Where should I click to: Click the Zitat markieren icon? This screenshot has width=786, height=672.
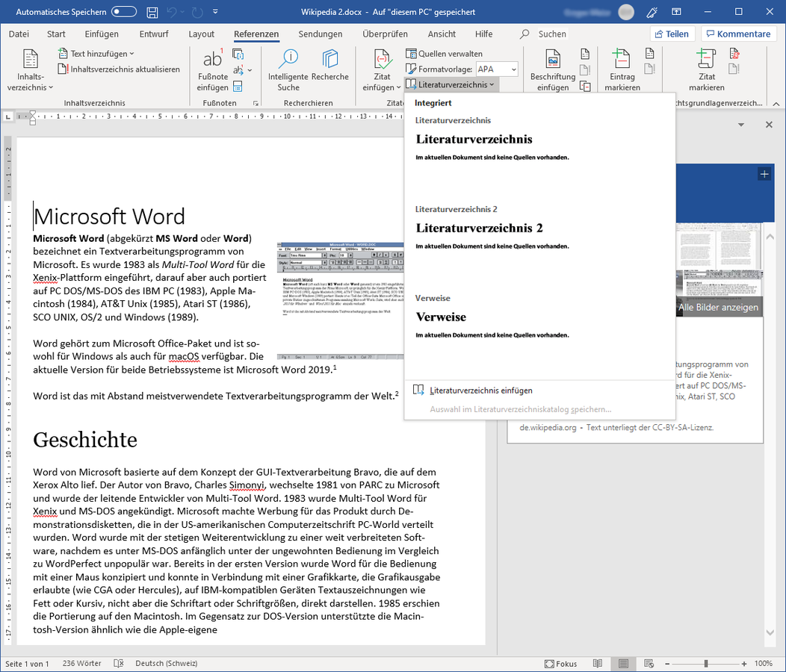(x=706, y=60)
